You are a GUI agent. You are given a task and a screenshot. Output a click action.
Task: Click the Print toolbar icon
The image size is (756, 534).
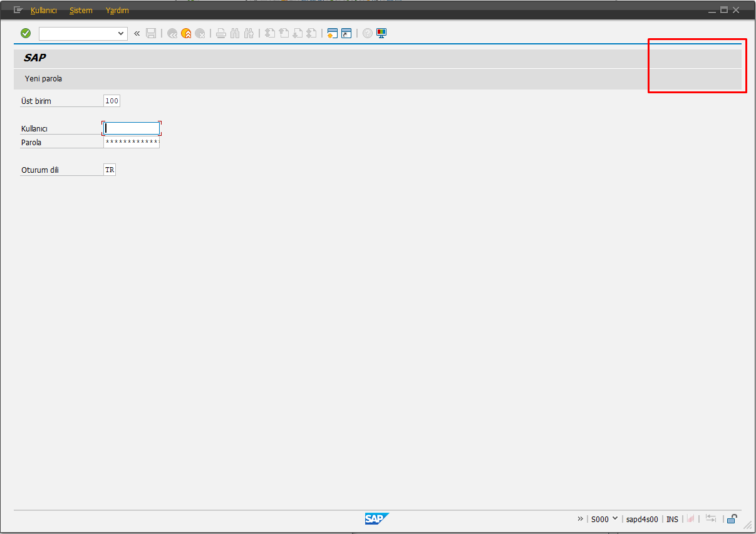tap(221, 34)
